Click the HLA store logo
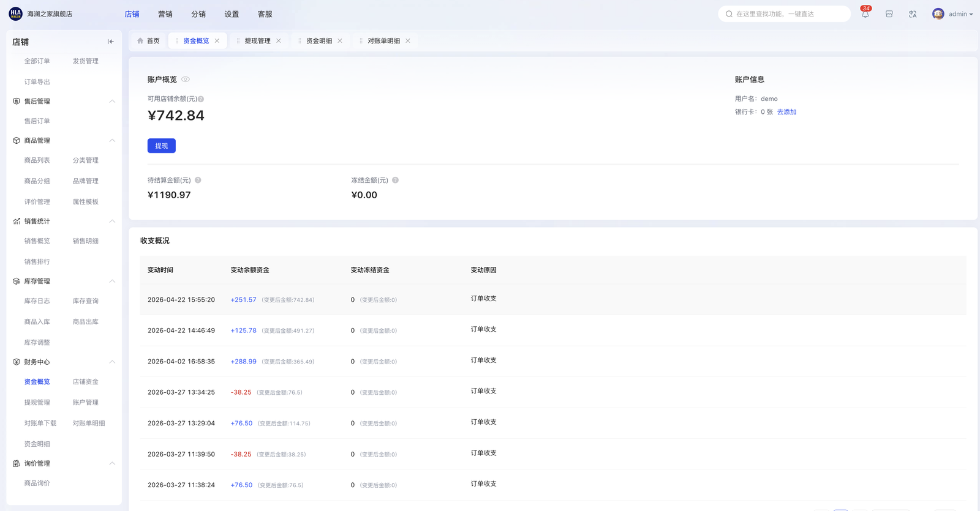Viewport: 980px width, 511px height. [15, 13]
